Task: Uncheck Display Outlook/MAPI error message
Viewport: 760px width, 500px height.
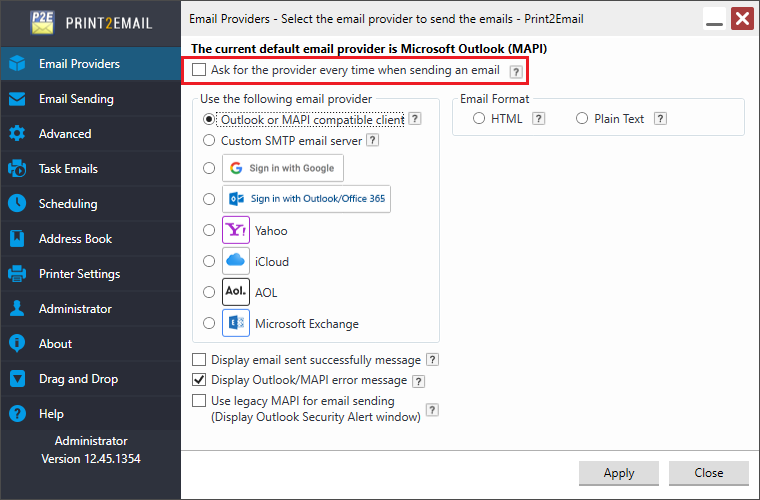Action: [x=199, y=380]
